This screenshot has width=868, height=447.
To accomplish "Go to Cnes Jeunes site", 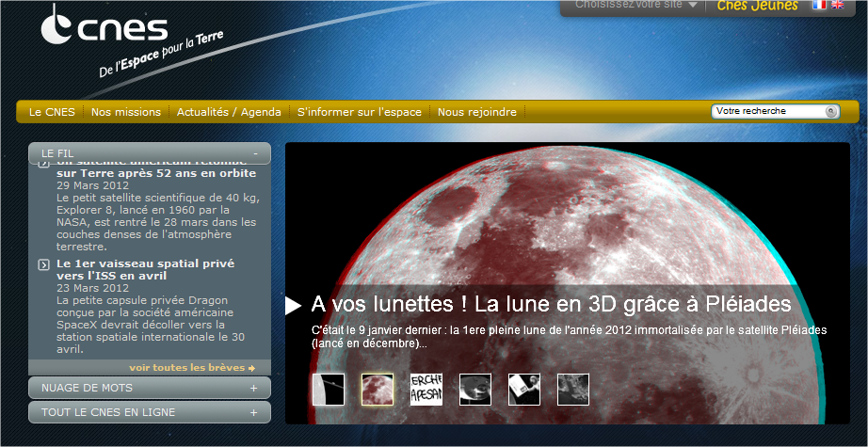I will 757,6.
